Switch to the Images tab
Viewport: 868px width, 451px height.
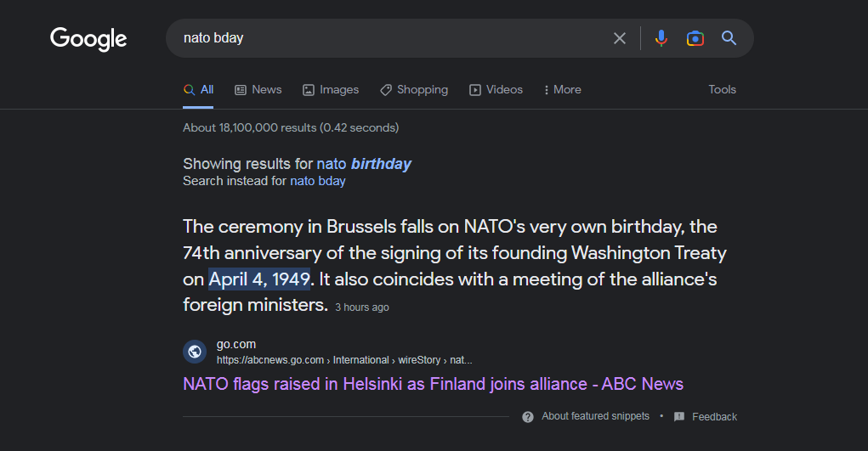[x=331, y=90]
